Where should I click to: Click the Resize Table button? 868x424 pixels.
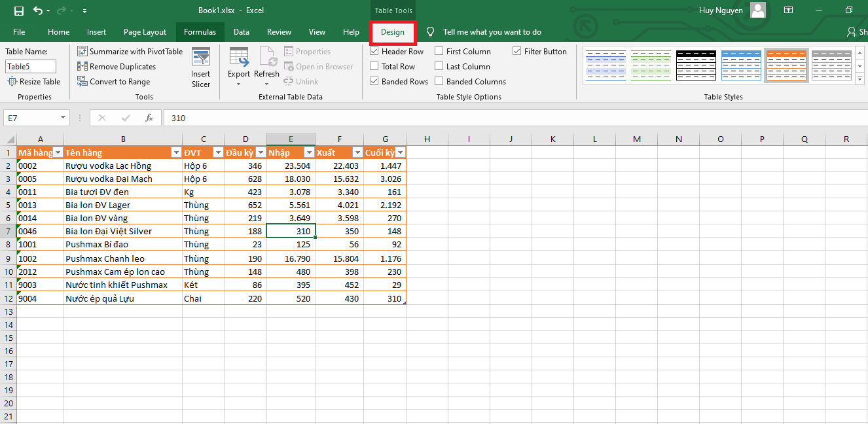click(34, 82)
